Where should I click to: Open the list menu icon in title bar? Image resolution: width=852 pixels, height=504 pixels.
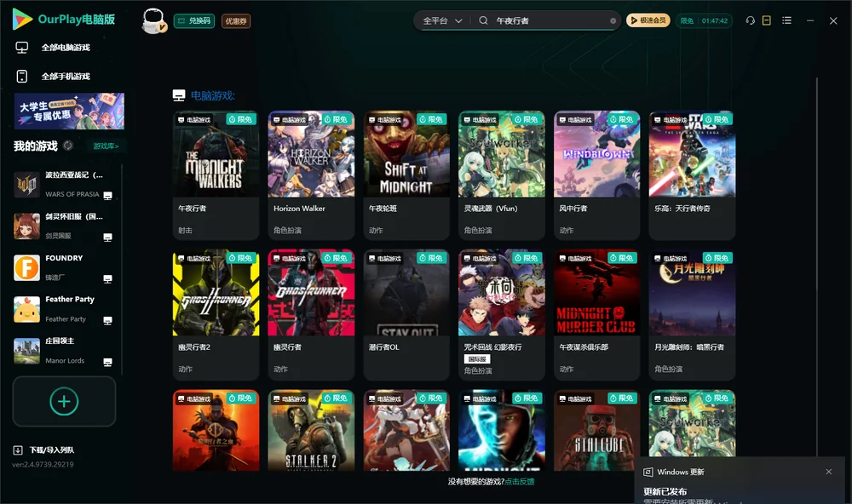786,20
